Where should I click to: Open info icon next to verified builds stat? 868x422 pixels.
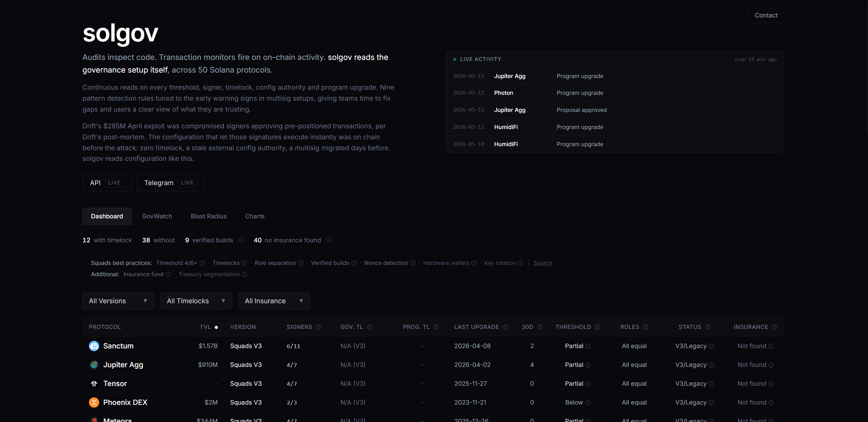click(241, 240)
